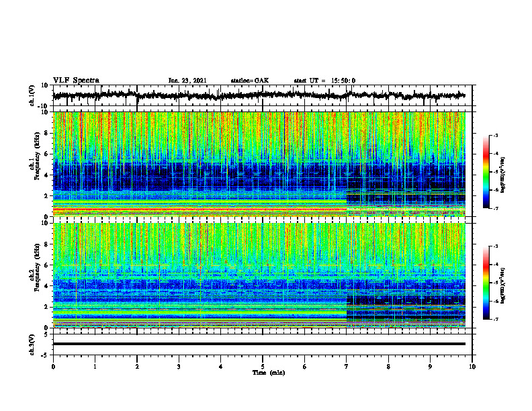Click inside the ch.2 frequency spectrogram

(259, 275)
